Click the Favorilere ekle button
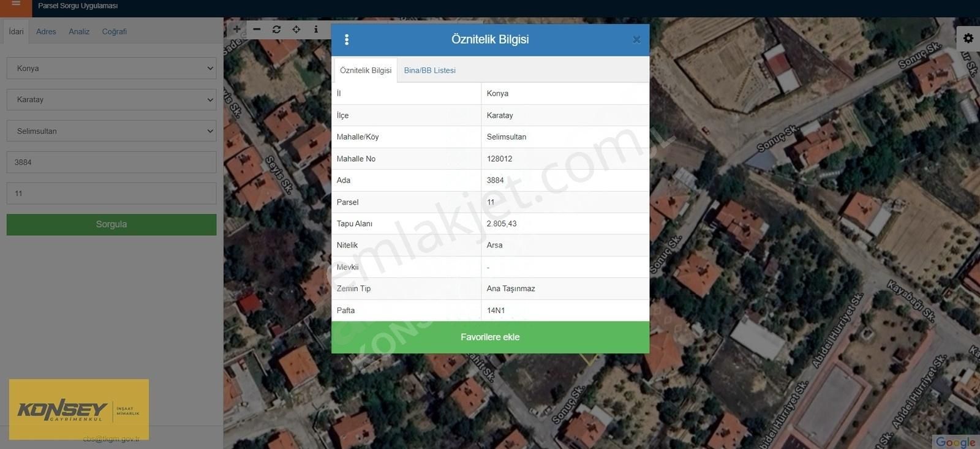The height and width of the screenshot is (449, 980). [490, 337]
